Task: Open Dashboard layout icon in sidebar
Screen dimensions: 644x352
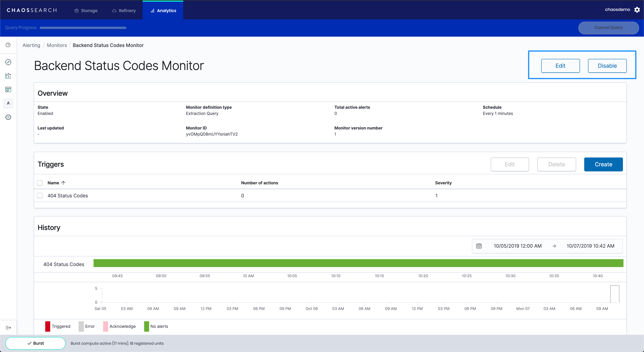Action: 8,90
